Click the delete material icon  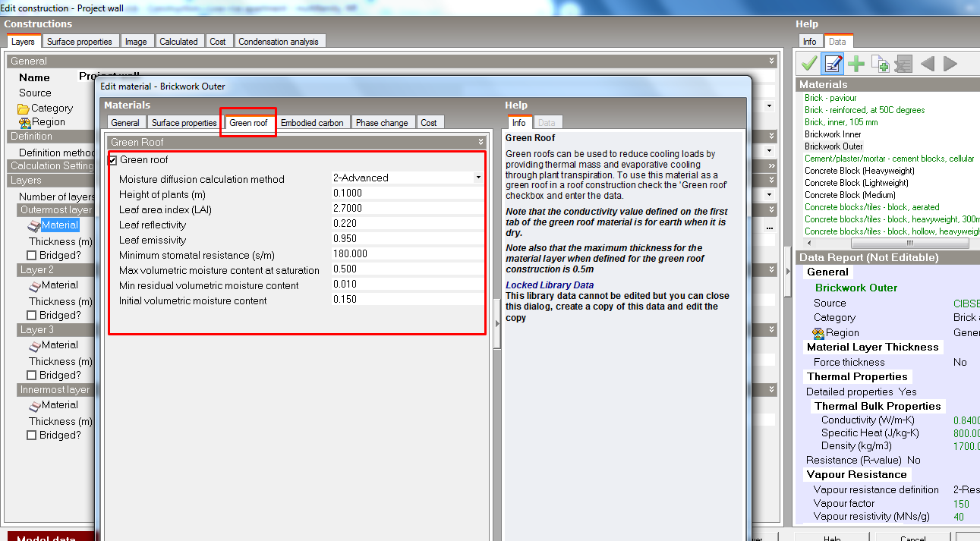tap(903, 64)
